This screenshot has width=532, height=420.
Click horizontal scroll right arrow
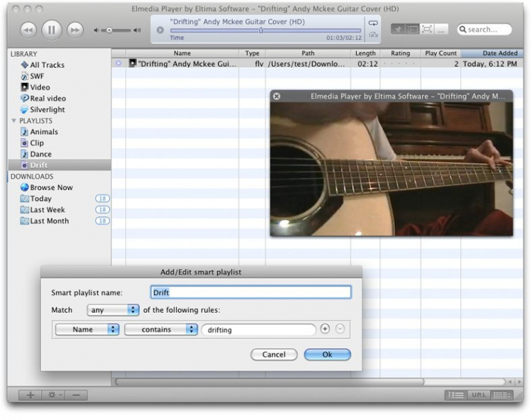pyautogui.click(x=519, y=382)
